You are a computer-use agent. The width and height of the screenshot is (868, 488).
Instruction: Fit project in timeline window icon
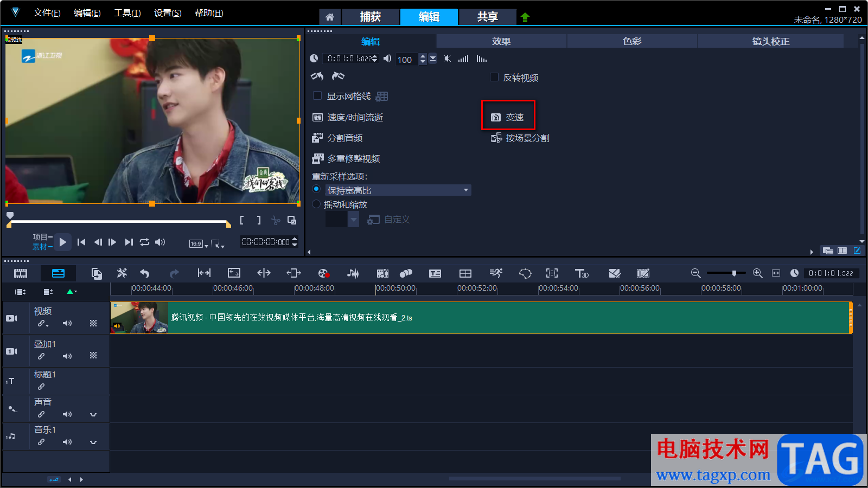coord(776,273)
